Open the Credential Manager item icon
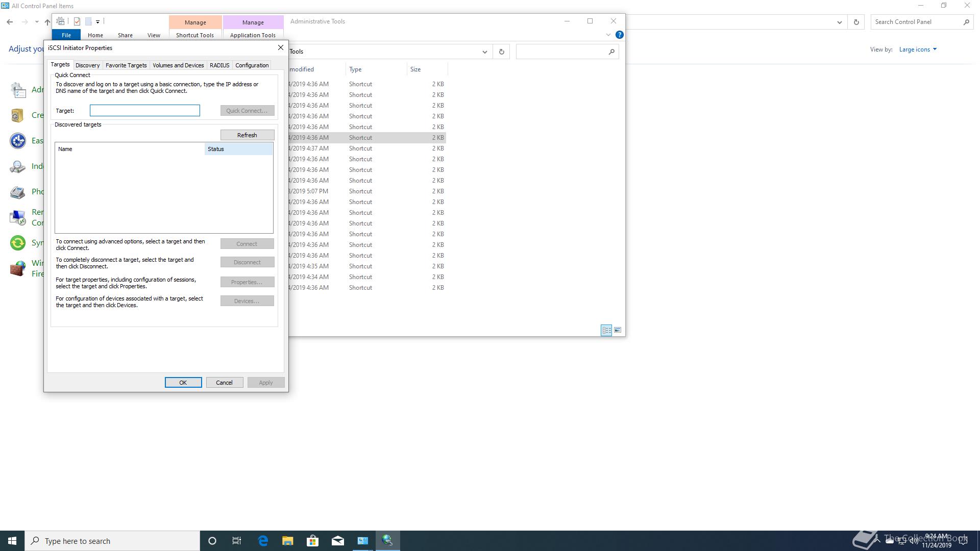The width and height of the screenshot is (980, 551). pyautogui.click(x=17, y=115)
